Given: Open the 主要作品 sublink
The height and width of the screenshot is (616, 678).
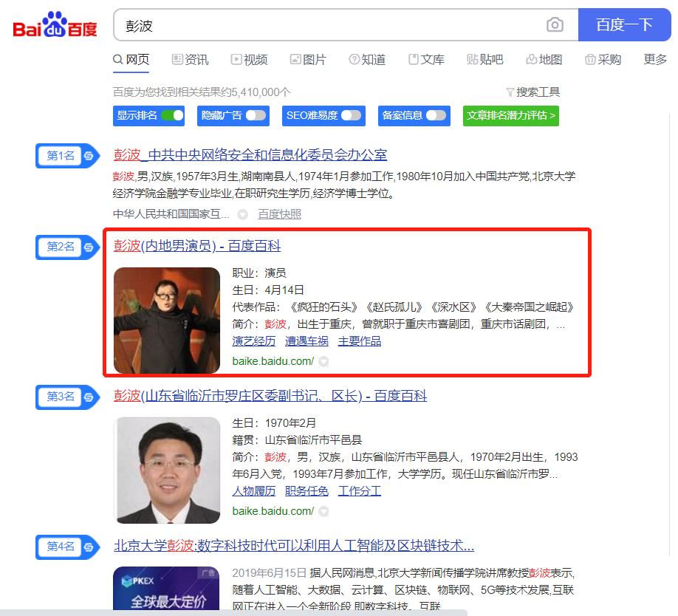Looking at the screenshot, I should pos(360,341).
